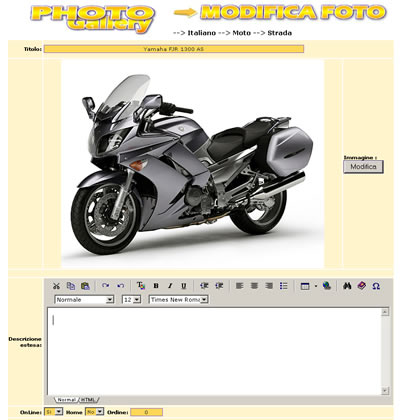Click the Copy icon in editor toolbar

71,286
